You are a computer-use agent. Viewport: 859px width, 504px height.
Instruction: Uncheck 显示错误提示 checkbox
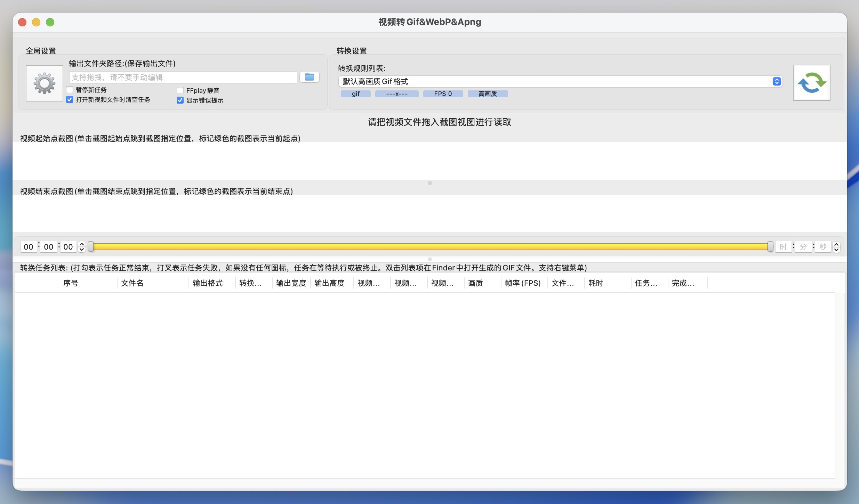point(180,100)
